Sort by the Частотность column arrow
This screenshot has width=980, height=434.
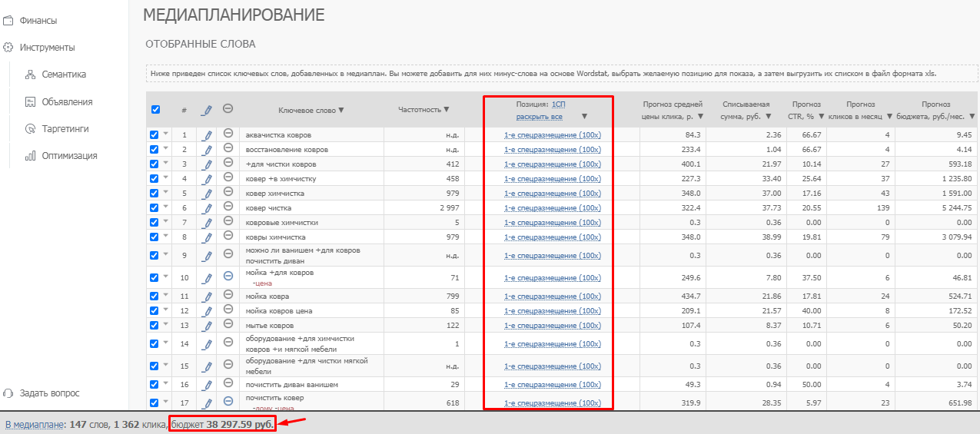point(447,110)
